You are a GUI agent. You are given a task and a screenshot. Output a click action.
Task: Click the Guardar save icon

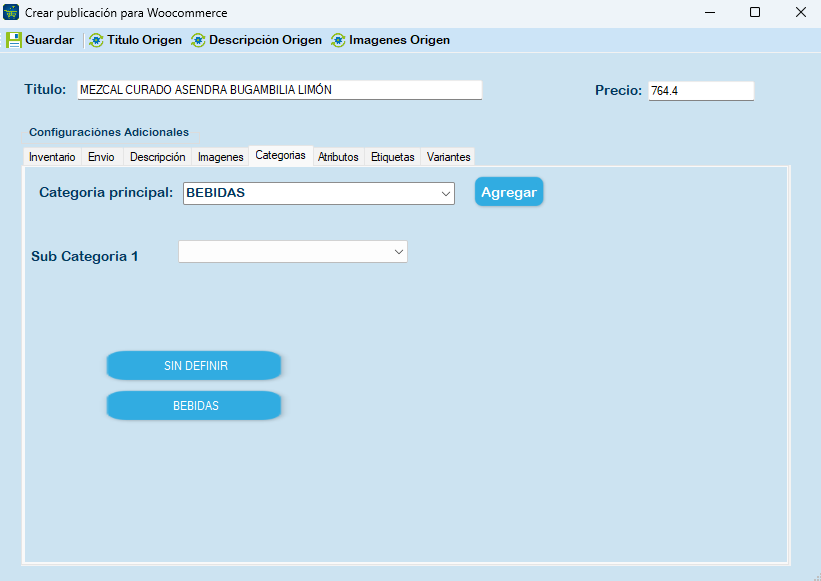coord(14,40)
